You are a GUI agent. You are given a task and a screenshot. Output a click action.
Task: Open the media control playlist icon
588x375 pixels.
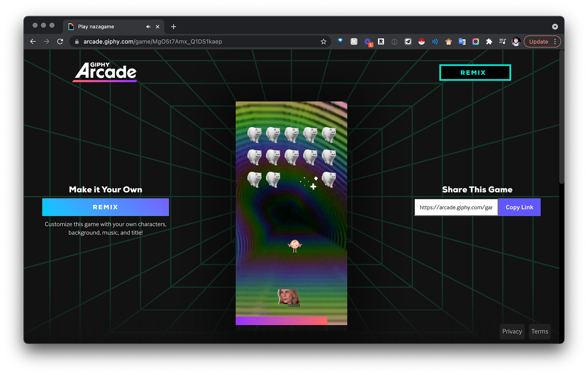click(x=502, y=42)
